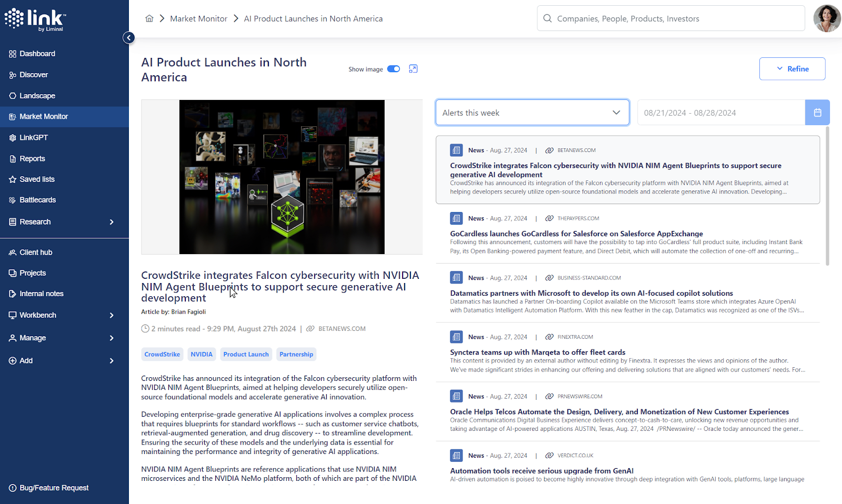Select the Product Launch tag
This screenshot has width=842, height=504.
coord(246,354)
